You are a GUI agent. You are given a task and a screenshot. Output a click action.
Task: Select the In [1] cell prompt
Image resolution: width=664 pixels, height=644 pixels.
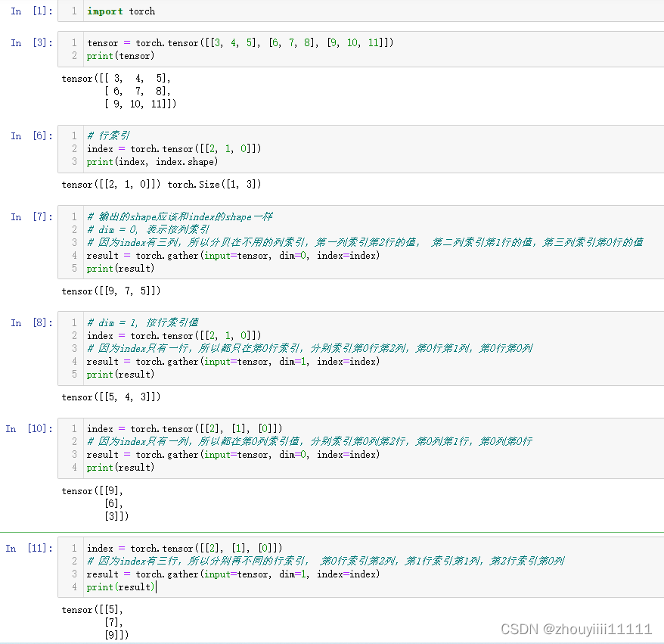pyautogui.click(x=31, y=11)
